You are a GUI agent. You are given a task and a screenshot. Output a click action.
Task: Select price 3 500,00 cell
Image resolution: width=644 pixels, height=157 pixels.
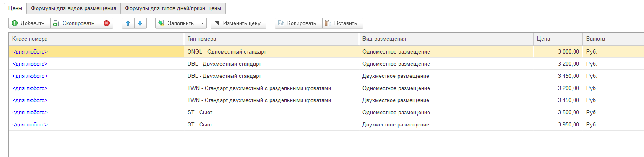(558, 113)
